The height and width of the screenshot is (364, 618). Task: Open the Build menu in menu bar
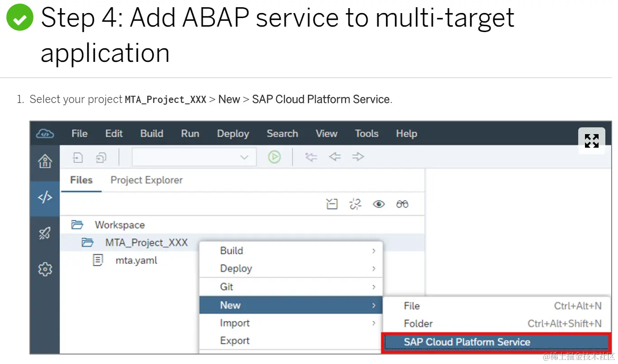click(152, 134)
